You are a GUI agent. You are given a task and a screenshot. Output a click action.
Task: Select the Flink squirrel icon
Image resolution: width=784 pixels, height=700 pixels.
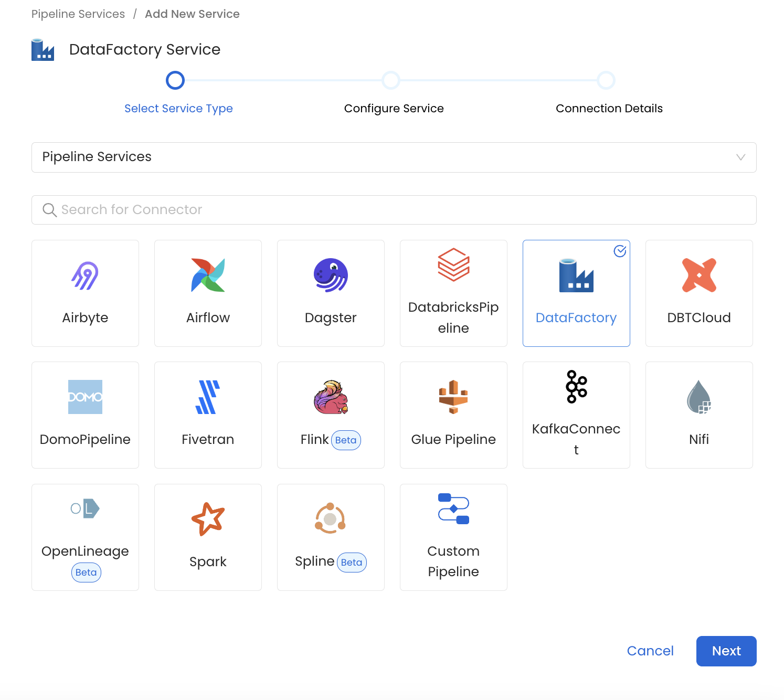point(331,397)
